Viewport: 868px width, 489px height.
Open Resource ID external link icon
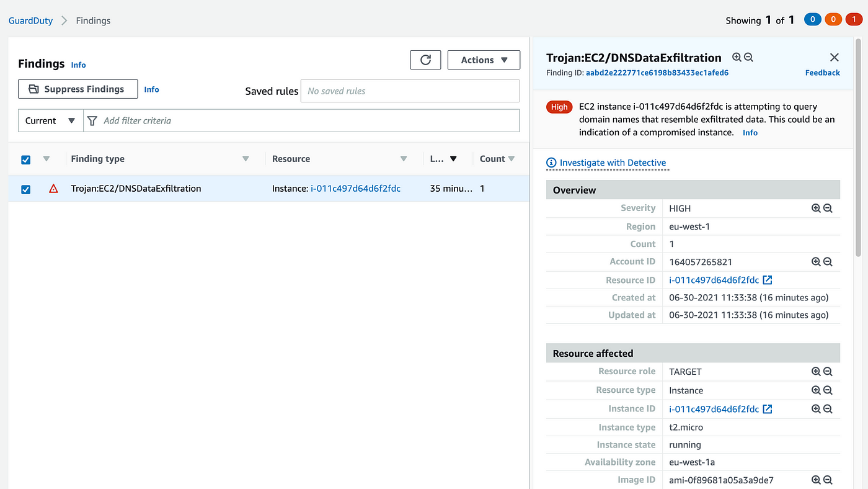[768, 280]
